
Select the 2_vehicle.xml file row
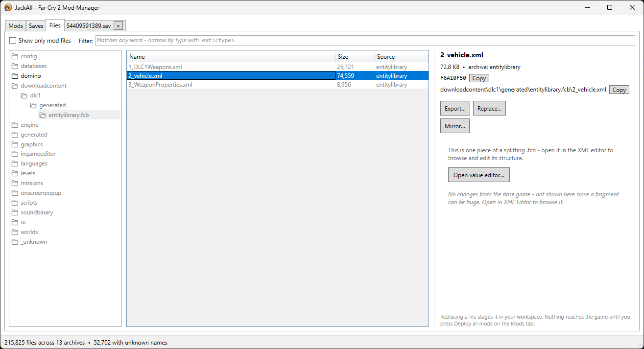coord(278,76)
